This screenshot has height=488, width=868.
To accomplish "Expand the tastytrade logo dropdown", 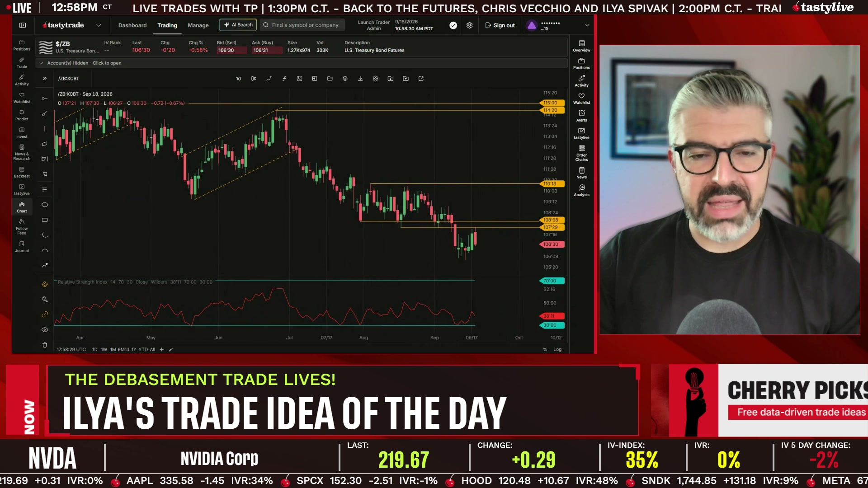I will [99, 25].
